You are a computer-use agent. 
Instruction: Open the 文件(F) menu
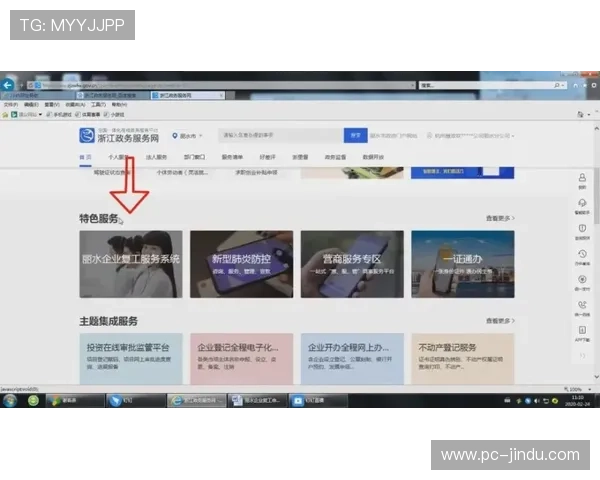[11, 104]
